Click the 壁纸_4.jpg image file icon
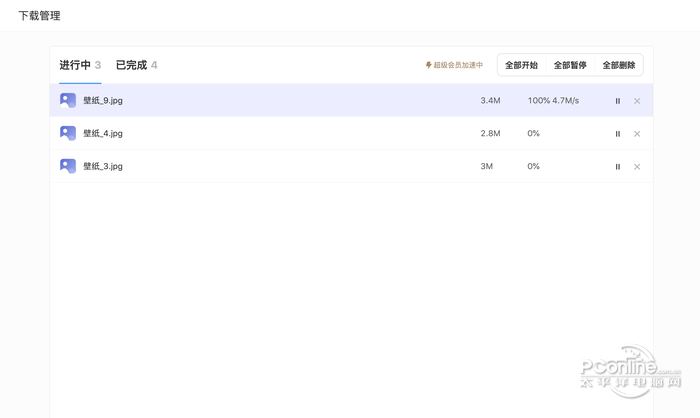Image resolution: width=700 pixels, height=418 pixels. 68,133
